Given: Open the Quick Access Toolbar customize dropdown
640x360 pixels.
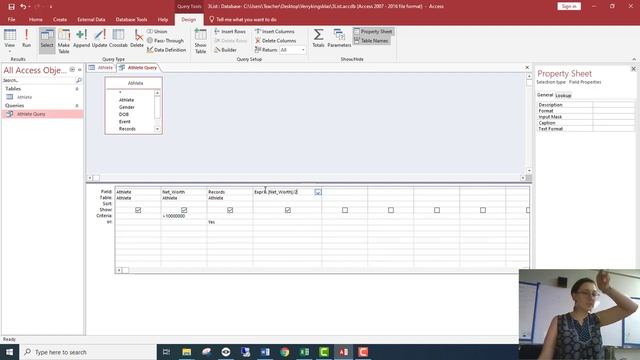Looking at the screenshot, I should (51, 7).
